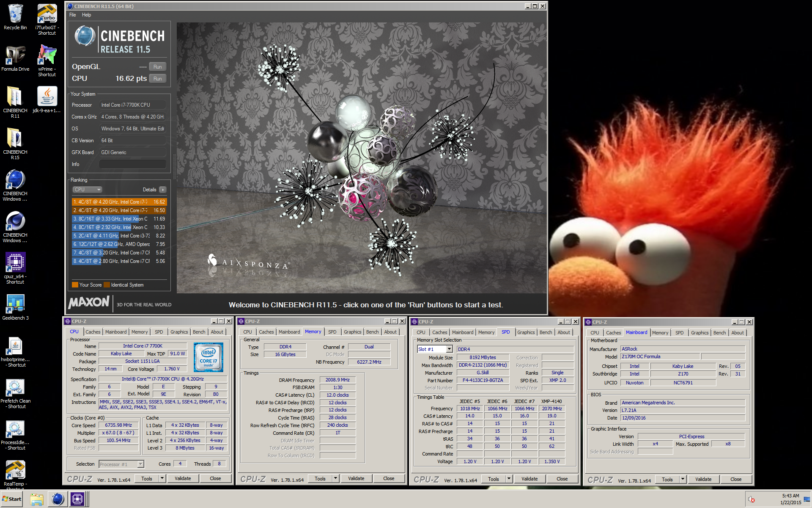
Task: Expand the Tools dropdown arrow in first CPU-Z window
Action: coord(162,478)
